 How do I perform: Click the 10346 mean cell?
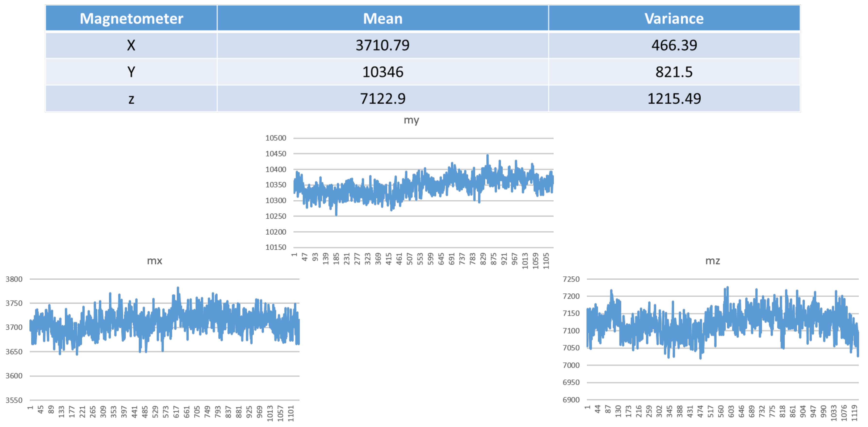click(382, 72)
